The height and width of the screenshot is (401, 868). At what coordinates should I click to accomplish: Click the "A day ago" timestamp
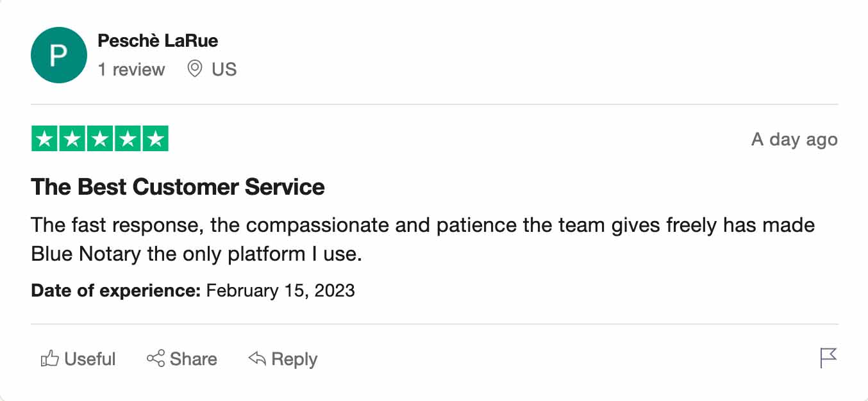point(794,140)
